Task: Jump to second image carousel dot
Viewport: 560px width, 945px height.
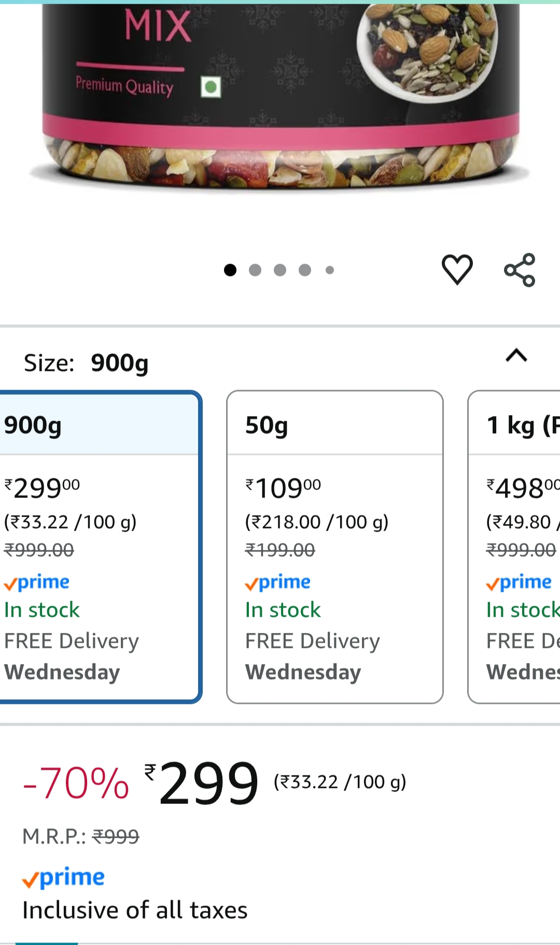Action: pos(255,270)
